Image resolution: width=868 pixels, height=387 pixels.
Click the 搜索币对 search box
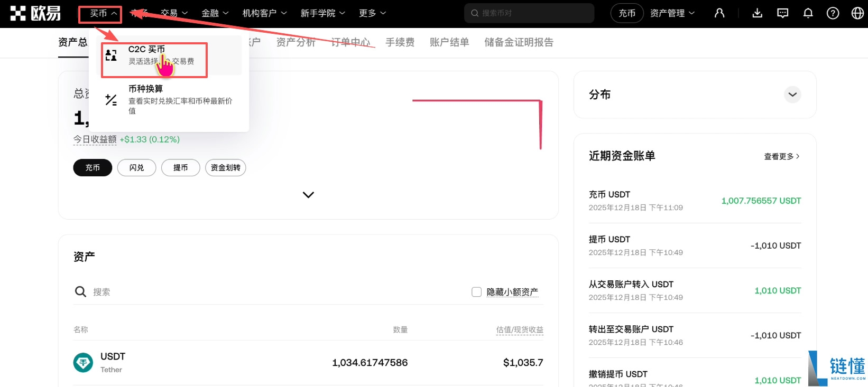(529, 13)
